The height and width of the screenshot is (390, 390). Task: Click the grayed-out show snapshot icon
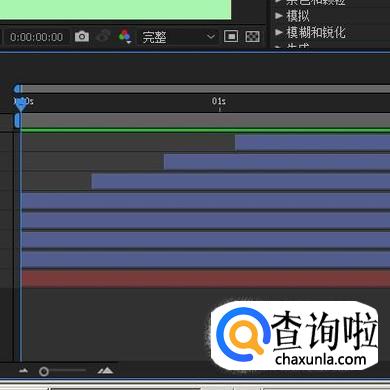[103, 36]
